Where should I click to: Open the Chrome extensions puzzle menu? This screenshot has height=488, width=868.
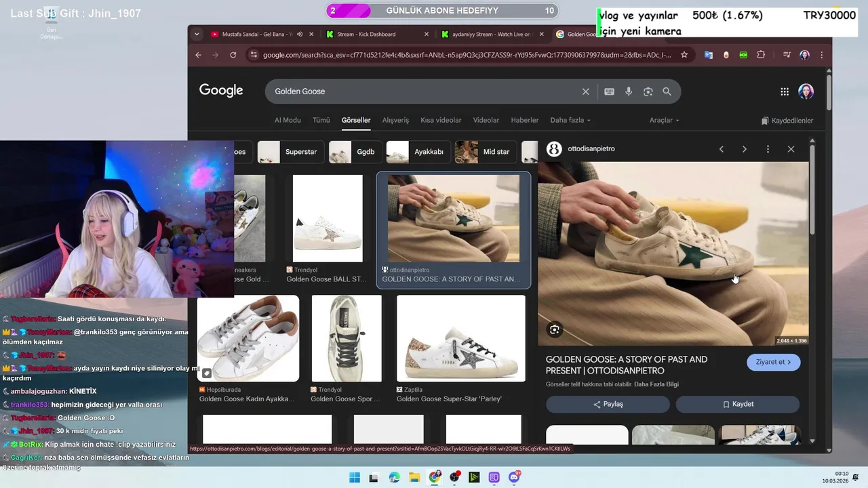[761, 55]
